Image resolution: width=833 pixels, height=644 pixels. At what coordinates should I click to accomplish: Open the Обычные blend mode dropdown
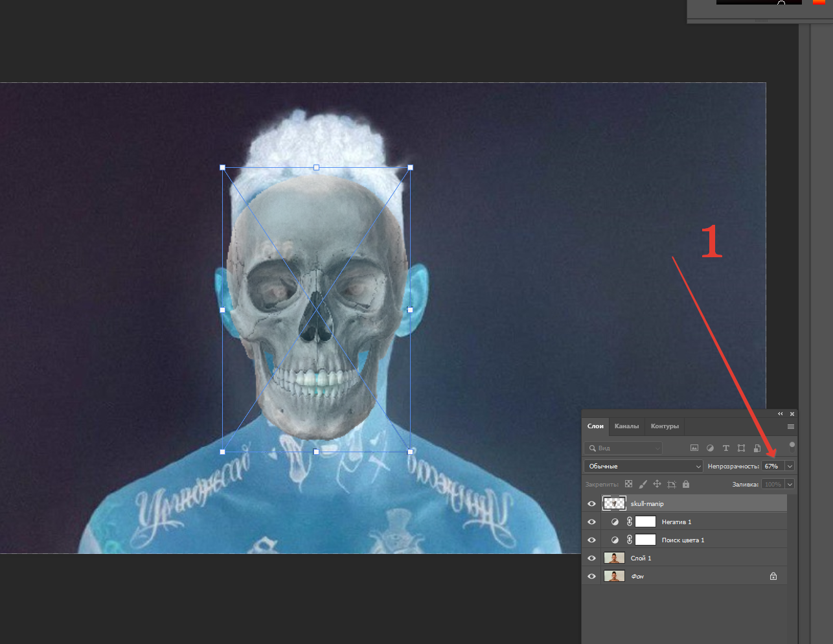(x=643, y=466)
